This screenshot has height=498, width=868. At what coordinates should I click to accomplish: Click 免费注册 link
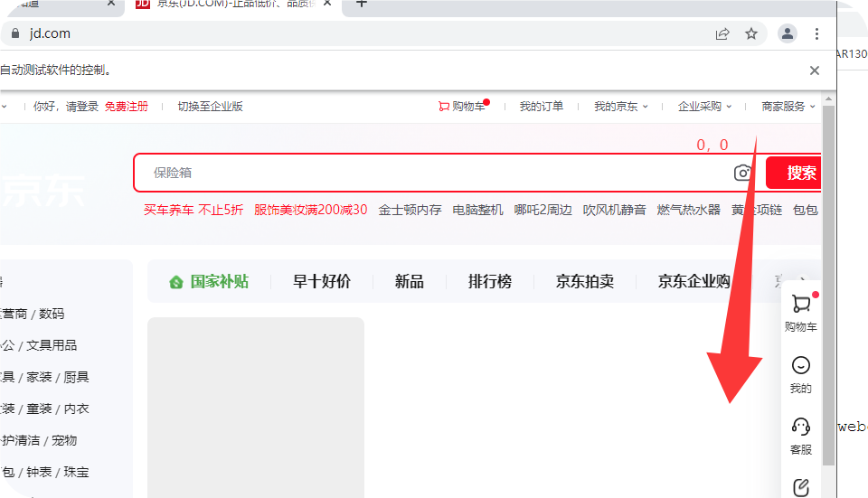tap(127, 107)
